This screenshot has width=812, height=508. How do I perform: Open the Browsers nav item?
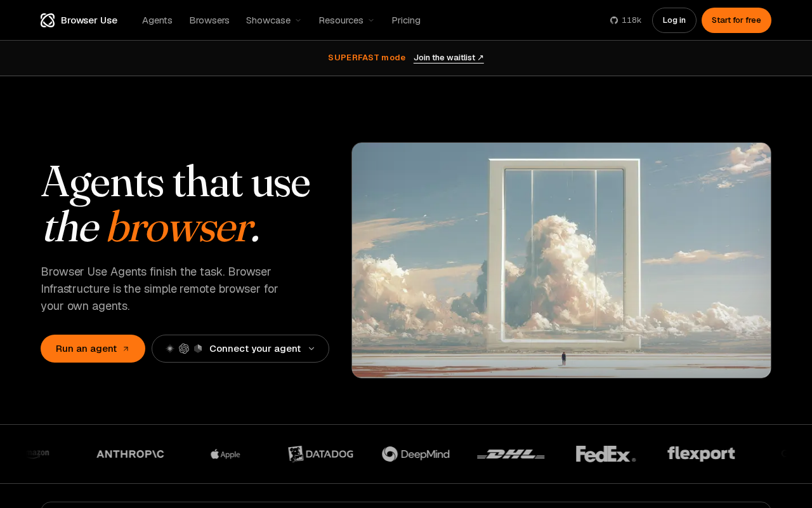pos(209,20)
